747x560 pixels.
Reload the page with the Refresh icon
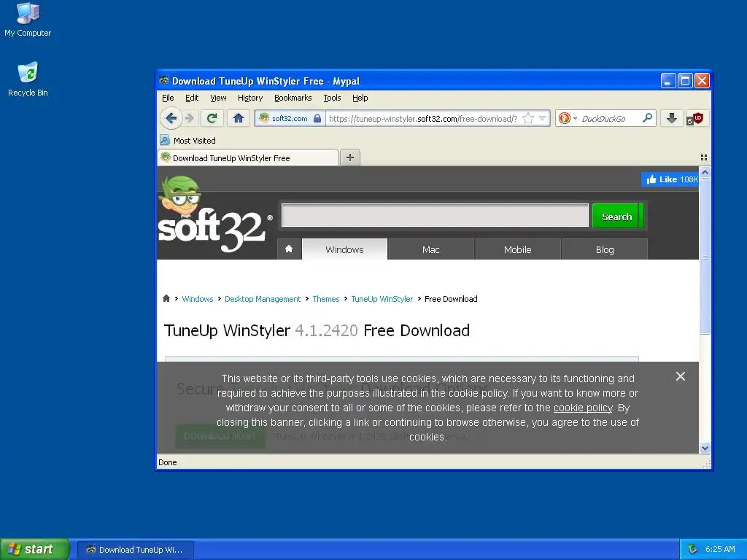tap(212, 118)
